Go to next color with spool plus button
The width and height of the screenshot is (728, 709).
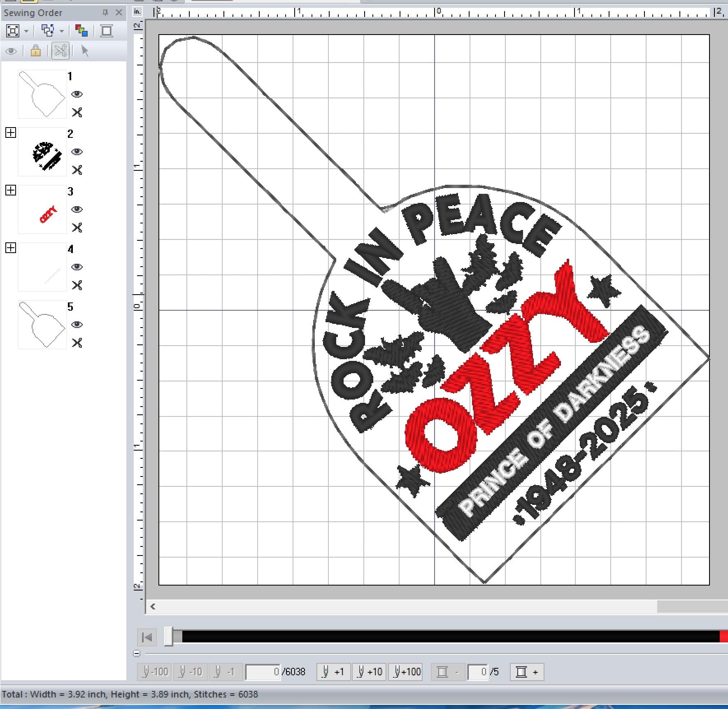tap(527, 672)
